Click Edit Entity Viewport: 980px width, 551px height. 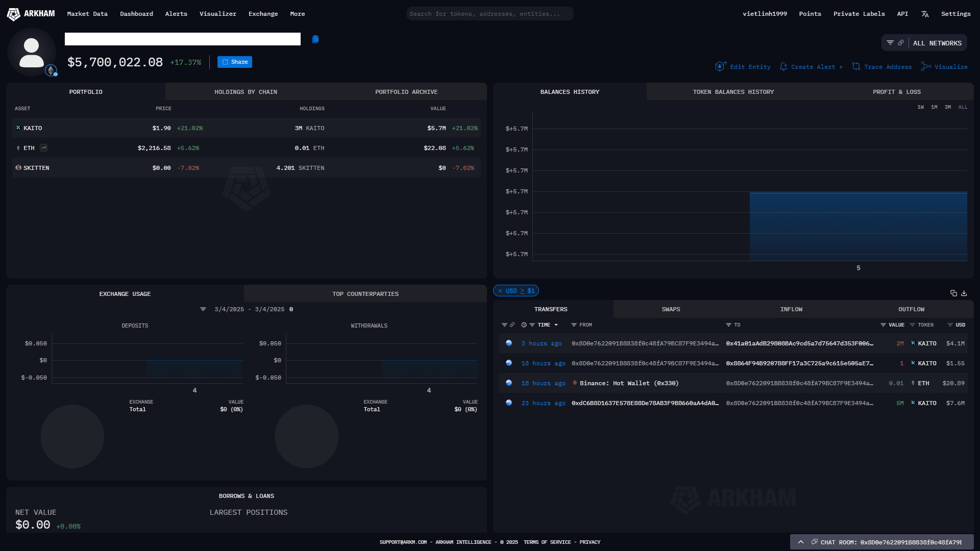click(743, 67)
